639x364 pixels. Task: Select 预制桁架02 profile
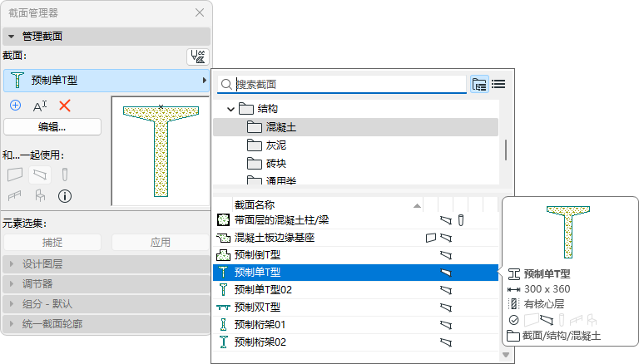tap(355, 342)
